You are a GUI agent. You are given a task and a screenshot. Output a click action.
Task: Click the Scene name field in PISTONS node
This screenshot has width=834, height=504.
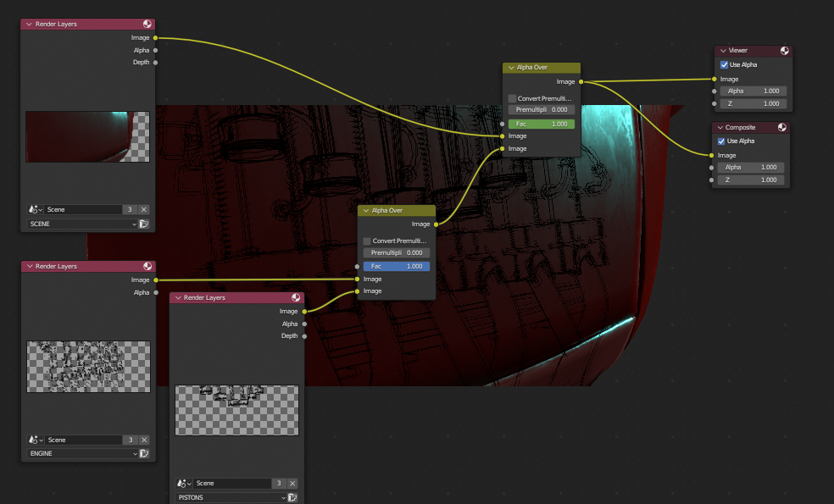pos(232,483)
